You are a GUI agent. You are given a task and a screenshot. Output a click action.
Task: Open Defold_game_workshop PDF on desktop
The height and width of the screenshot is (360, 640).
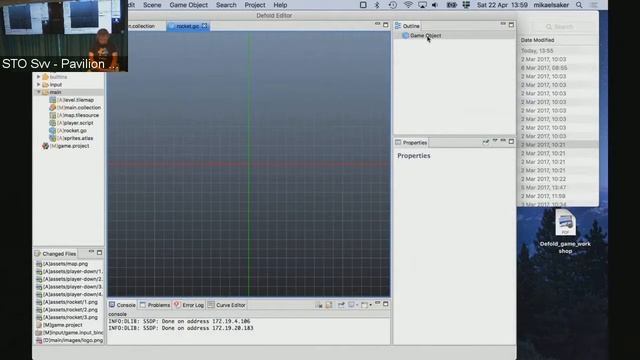pyautogui.click(x=565, y=231)
